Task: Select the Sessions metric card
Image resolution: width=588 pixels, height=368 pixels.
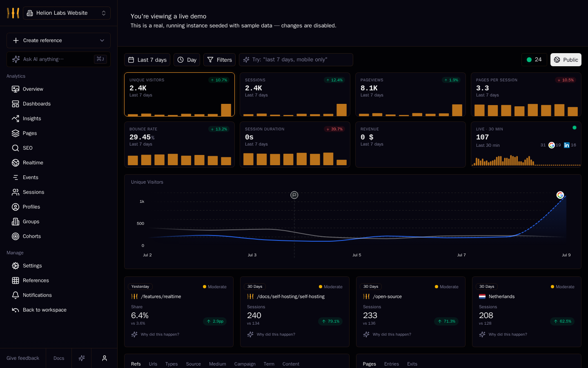Action: [295, 94]
